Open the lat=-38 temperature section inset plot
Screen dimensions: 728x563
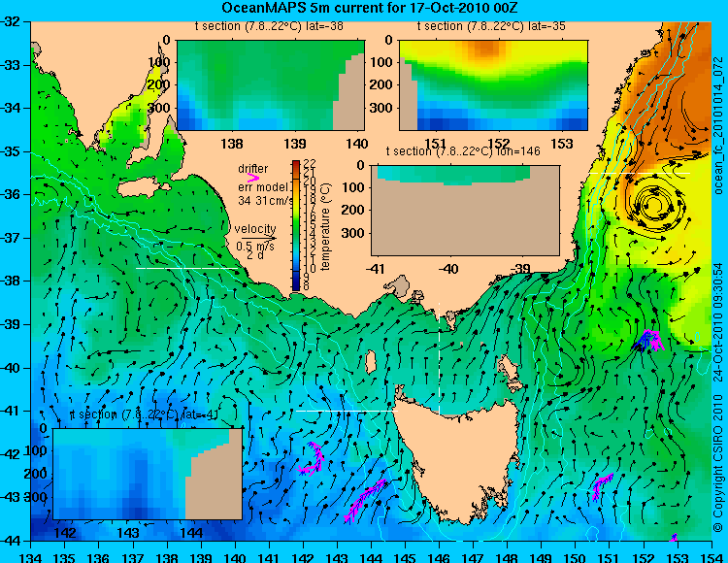271,85
